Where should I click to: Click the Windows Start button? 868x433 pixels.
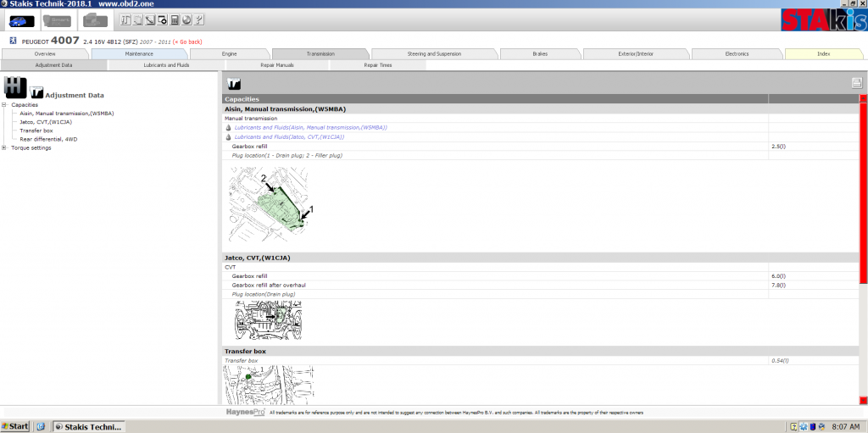click(x=15, y=426)
